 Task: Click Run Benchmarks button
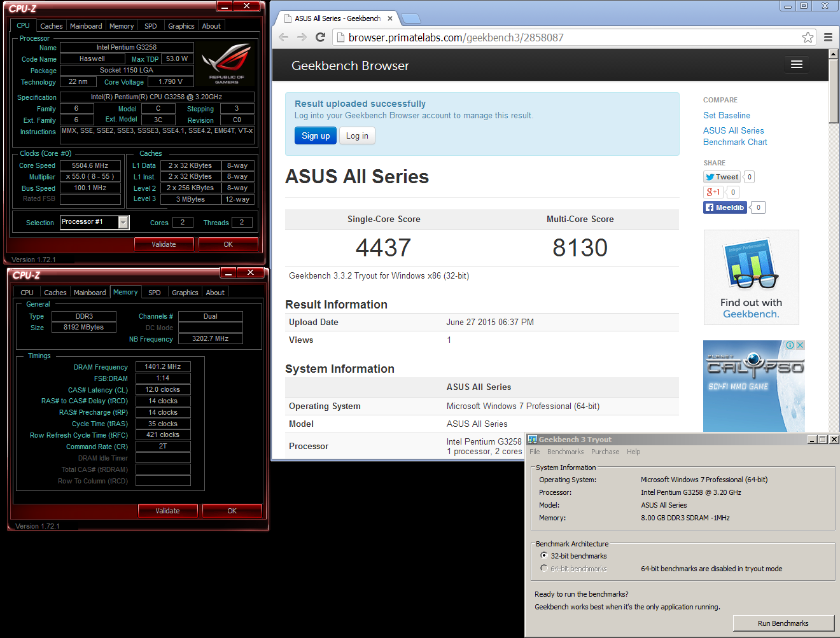coord(783,623)
